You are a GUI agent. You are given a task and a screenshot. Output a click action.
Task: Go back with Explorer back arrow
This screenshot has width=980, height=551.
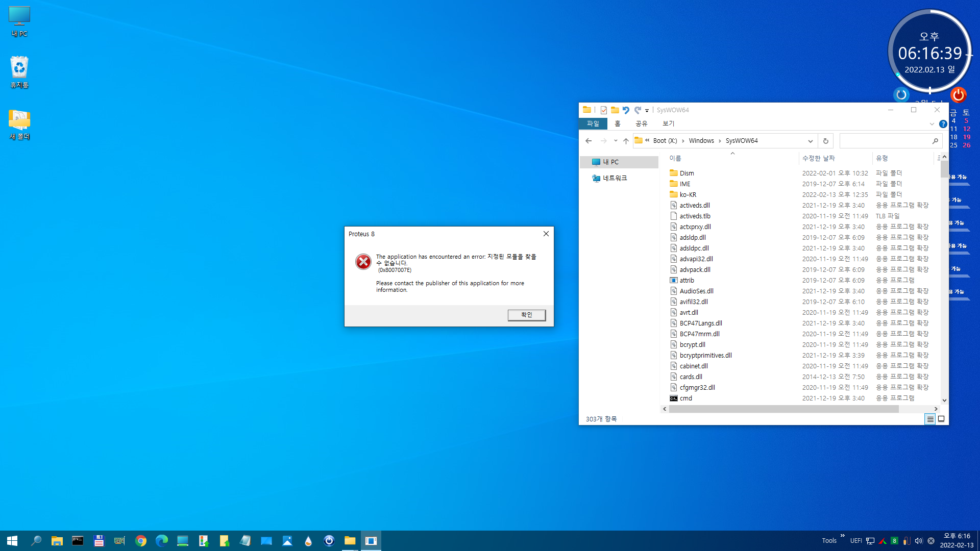tap(589, 141)
